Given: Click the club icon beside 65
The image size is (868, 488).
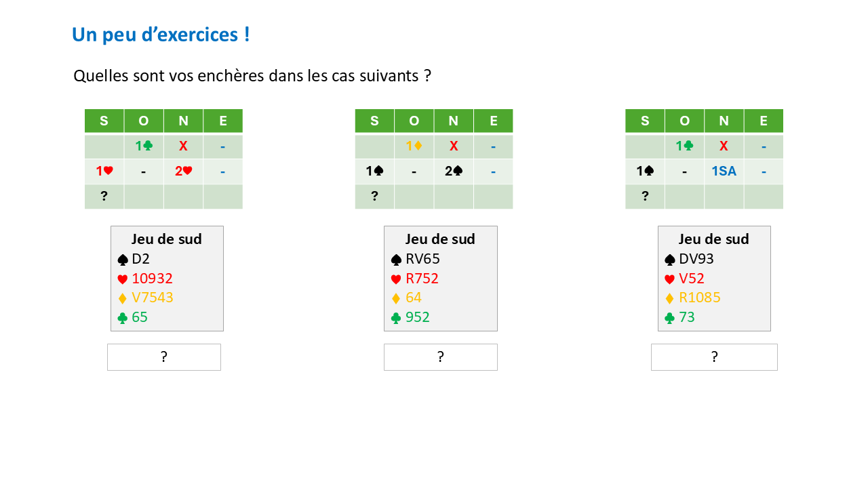Looking at the screenshot, I should [x=123, y=318].
